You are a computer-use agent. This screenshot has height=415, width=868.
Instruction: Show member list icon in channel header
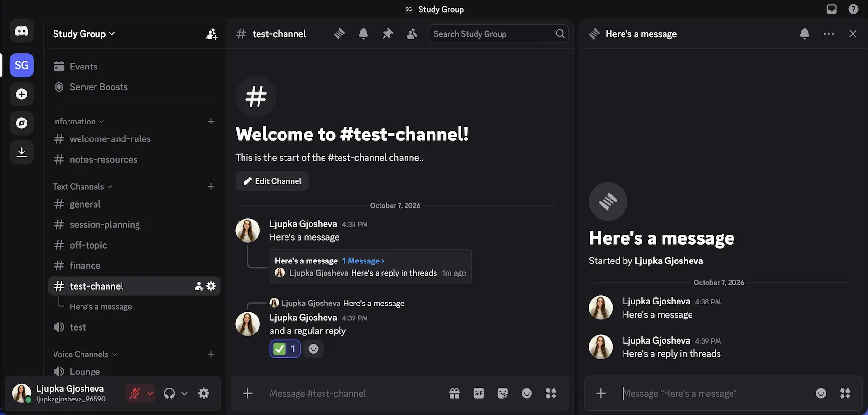[411, 34]
